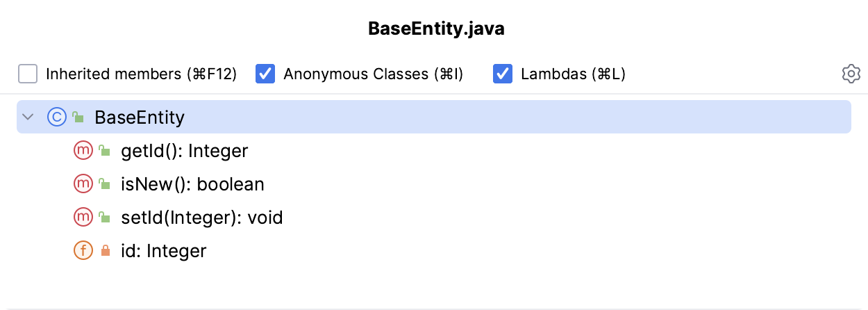The height and width of the screenshot is (310, 868).
Task: Disable the Anonymous Classes checkbox
Action: [265, 74]
